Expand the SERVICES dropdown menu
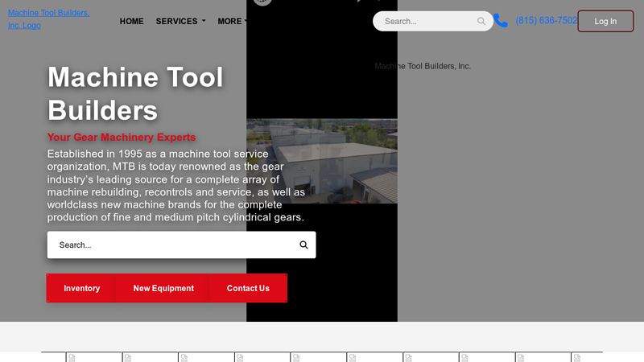The height and width of the screenshot is (362, 644). coord(180,21)
